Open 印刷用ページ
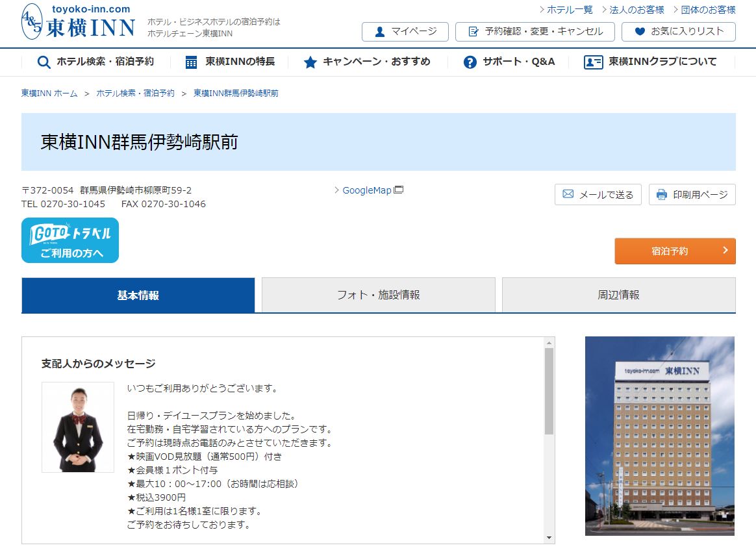This screenshot has height=552, width=756. (692, 194)
